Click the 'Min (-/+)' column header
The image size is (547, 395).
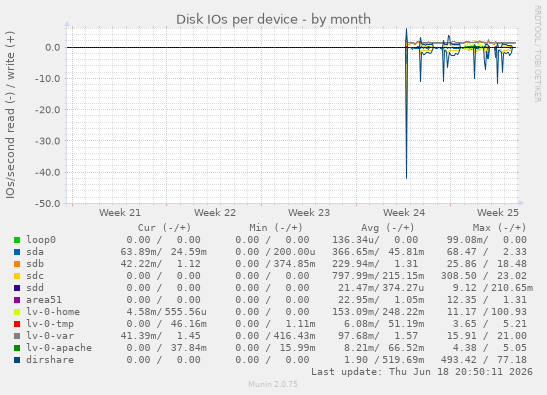pos(276,228)
